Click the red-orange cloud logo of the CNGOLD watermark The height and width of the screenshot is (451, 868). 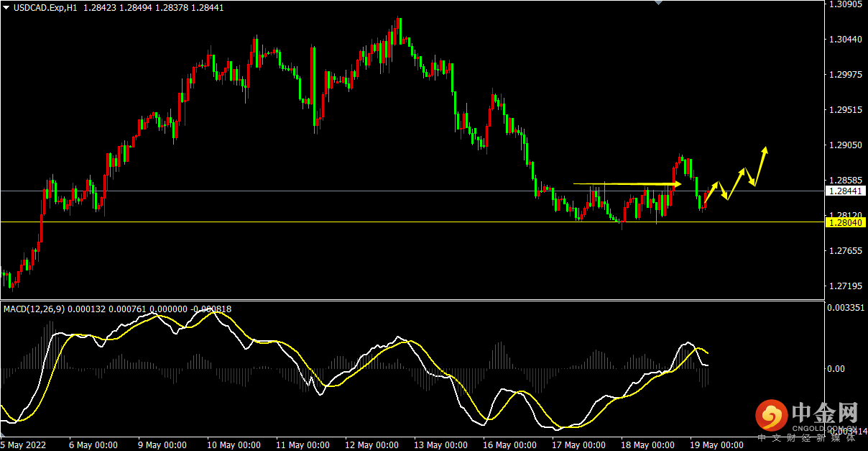click(x=772, y=416)
